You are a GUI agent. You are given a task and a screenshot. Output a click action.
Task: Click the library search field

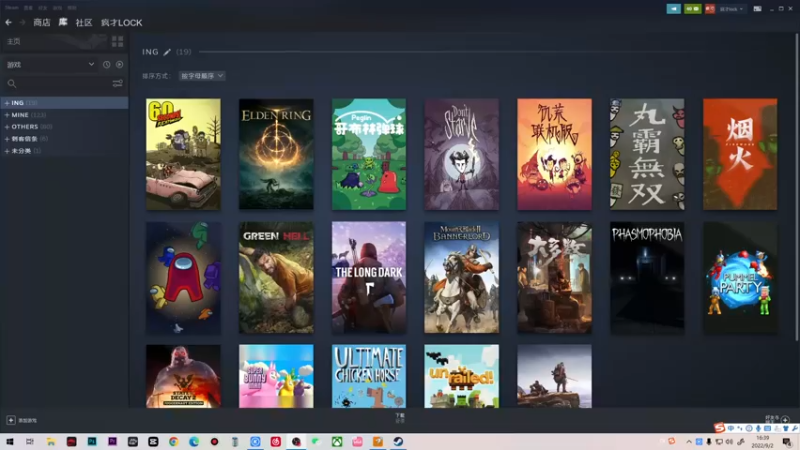pyautogui.click(x=57, y=84)
